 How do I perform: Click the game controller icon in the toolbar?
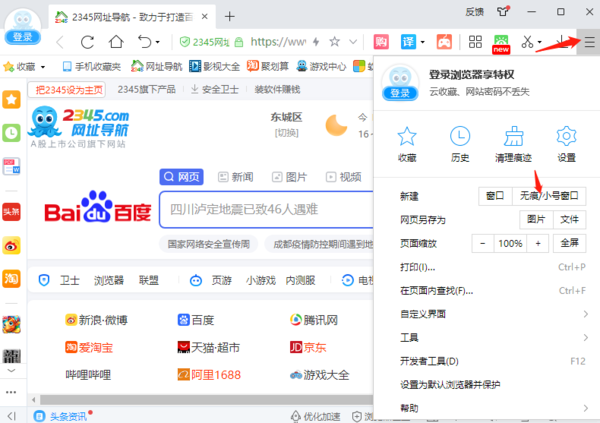click(x=444, y=42)
